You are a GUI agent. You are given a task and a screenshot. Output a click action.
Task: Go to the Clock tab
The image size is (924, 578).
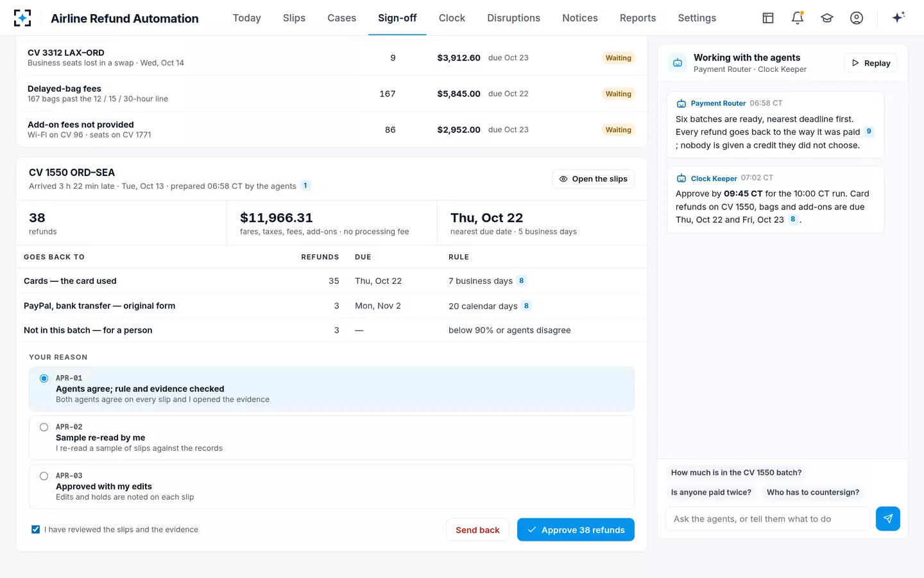pos(452,18)
